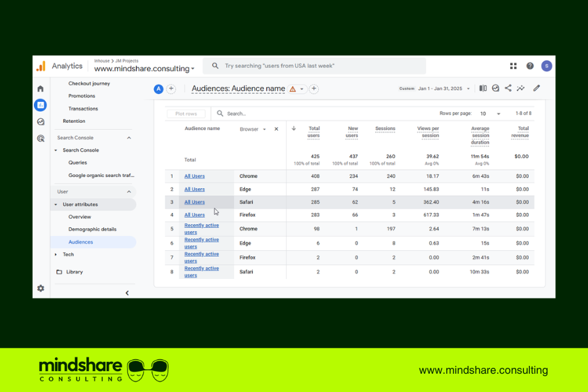The image size is (588, 392).
Task: Click the Library folder icon
Action: pos(59,272)
